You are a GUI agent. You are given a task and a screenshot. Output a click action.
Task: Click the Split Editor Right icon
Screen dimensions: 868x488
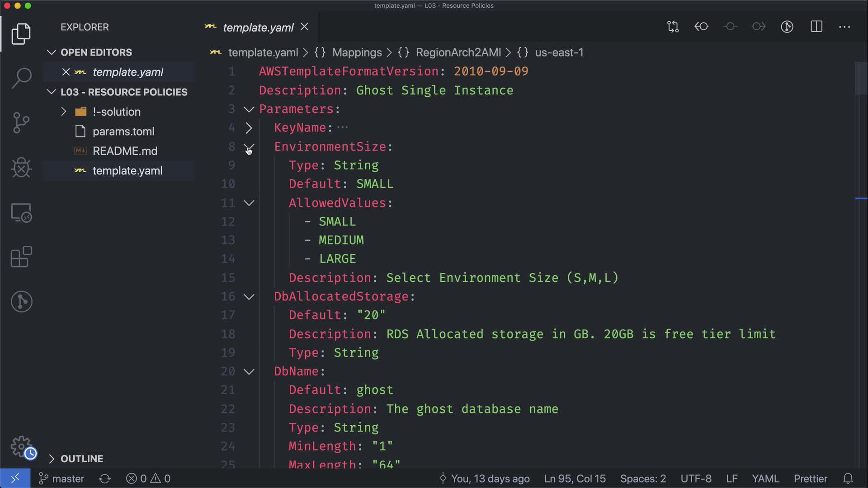816,27
